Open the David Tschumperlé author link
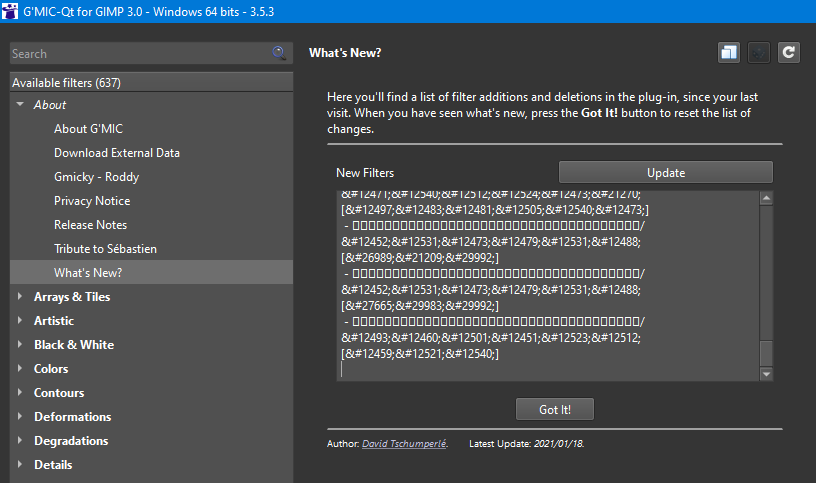 pyautogui.click(x=404, y=443)
